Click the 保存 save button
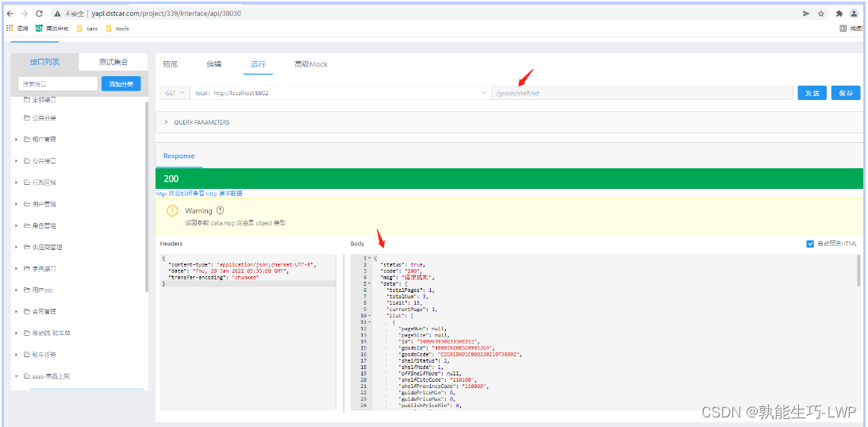This screenshot has width=868, height=427. point(846,93)
